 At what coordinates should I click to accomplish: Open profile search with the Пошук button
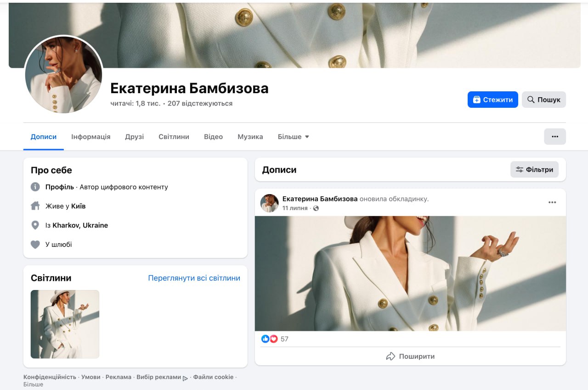click(544, 100)
